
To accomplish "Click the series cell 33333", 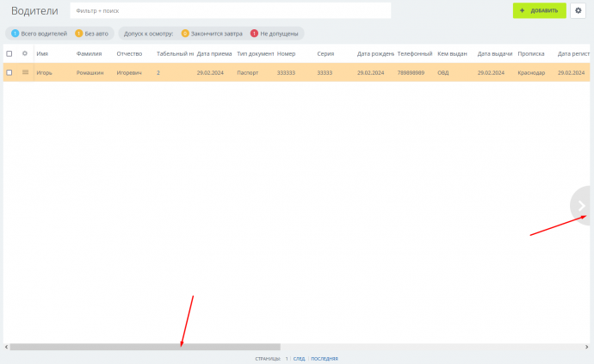I will [325, 73].
